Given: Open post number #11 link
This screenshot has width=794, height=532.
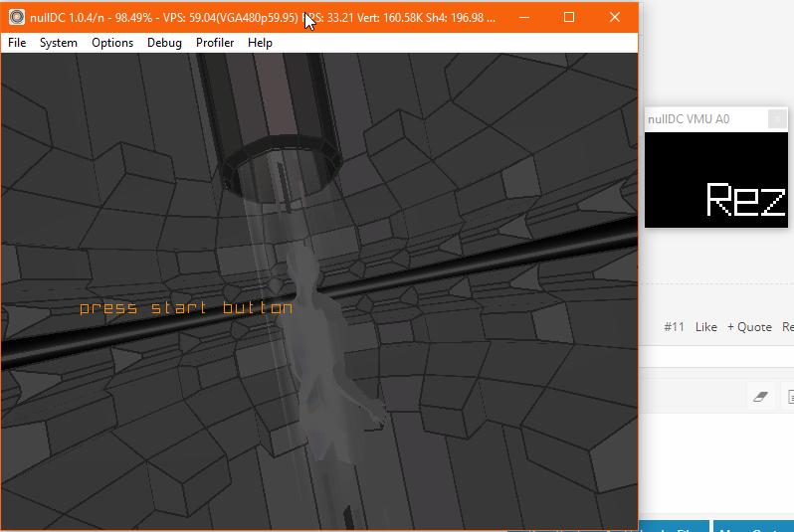Looking at the screenshot, I should [x=674, y=327].
